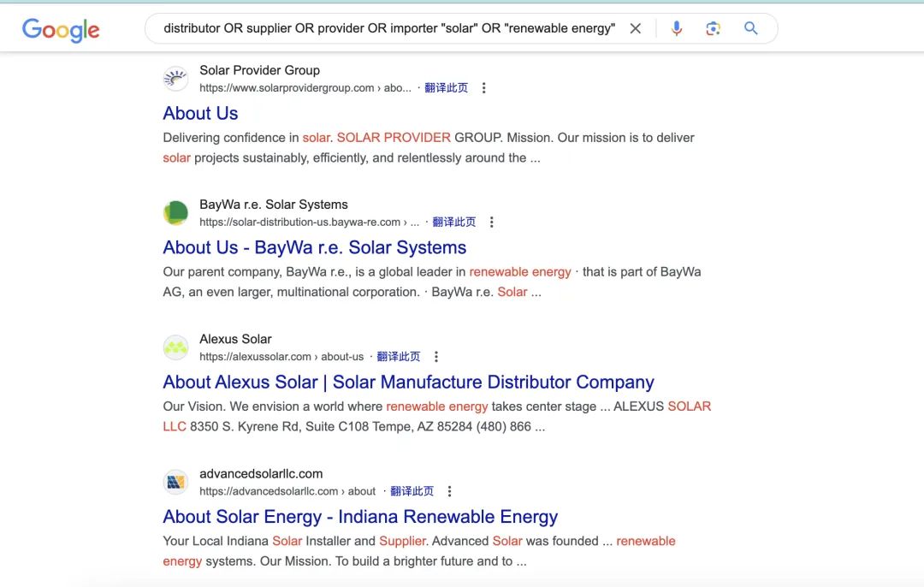Image resolution: width=924 pixels, height=587 pixels.
Task: Click advancedsolarllc.com site favicon
Action: (x=175, y=482)
